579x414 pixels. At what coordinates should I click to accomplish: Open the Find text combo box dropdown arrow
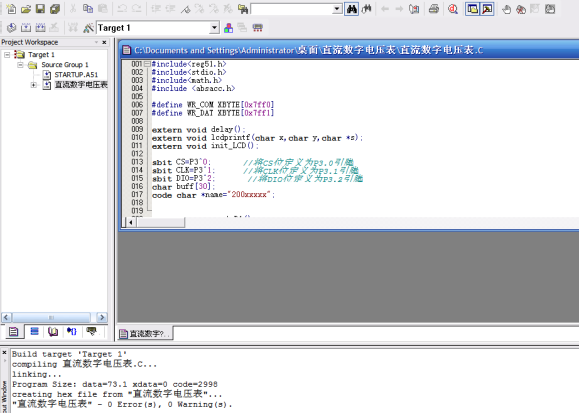[337, 9]
